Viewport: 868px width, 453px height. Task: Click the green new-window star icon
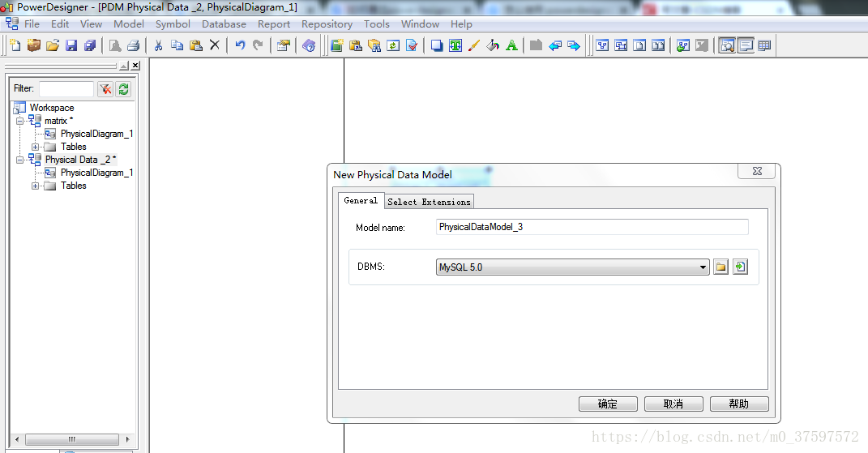point(336,45)
